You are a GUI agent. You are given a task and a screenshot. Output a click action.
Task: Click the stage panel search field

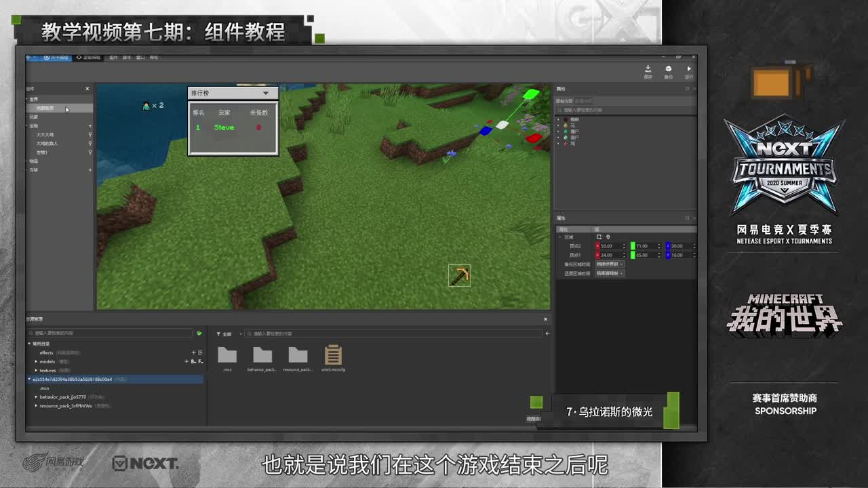(x=625, y=109)
